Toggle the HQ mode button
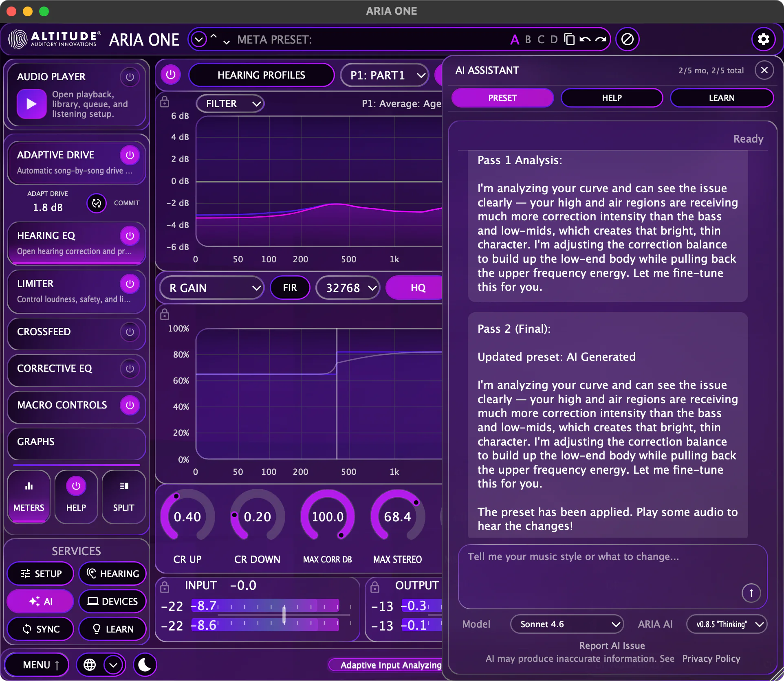 click(x=414, y=288)
